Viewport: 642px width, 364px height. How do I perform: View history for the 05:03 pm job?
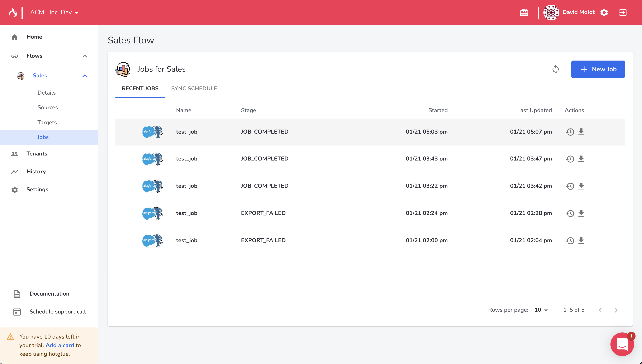570,132
